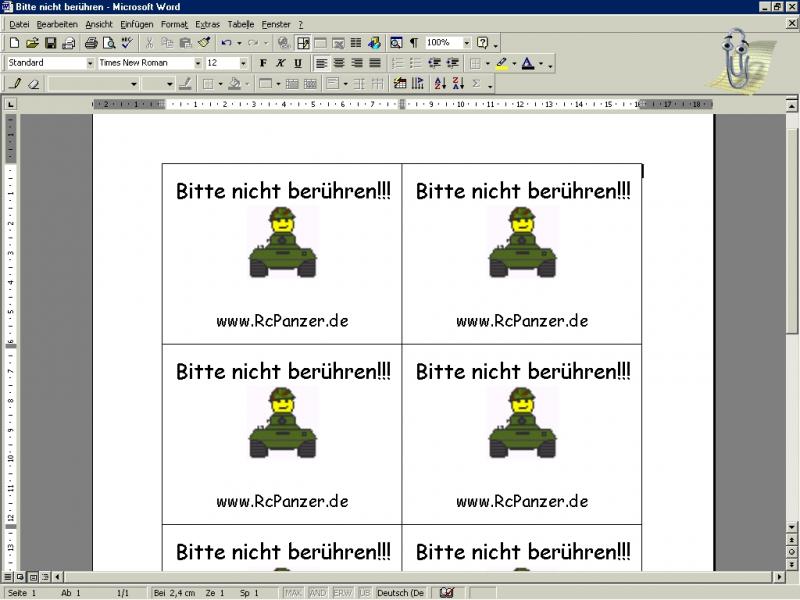This screenshot has width=800, height=600.
Task: Click the Format Painter brush icon
Action: tap(204, 43)
